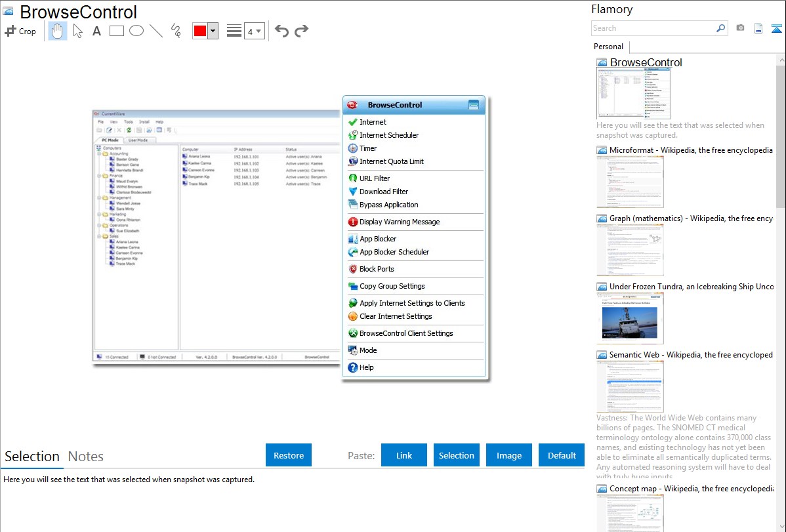Switch to the Notes tab
786x532 pixels.
click(86, 457)
